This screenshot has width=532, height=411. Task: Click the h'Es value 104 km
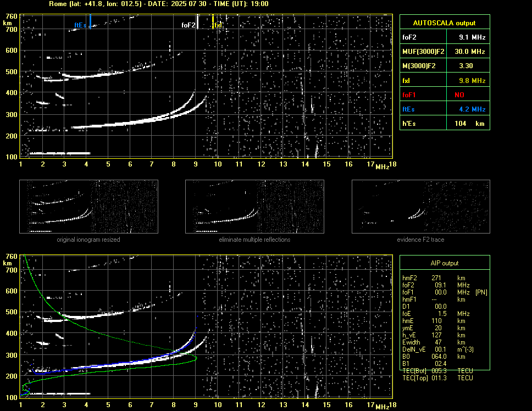(x=468, y=124)
